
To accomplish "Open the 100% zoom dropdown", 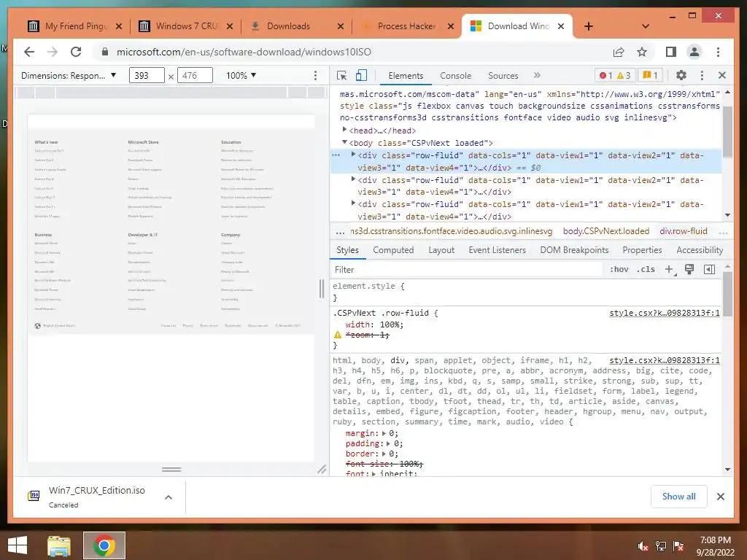I will click(x=241, y=75).
